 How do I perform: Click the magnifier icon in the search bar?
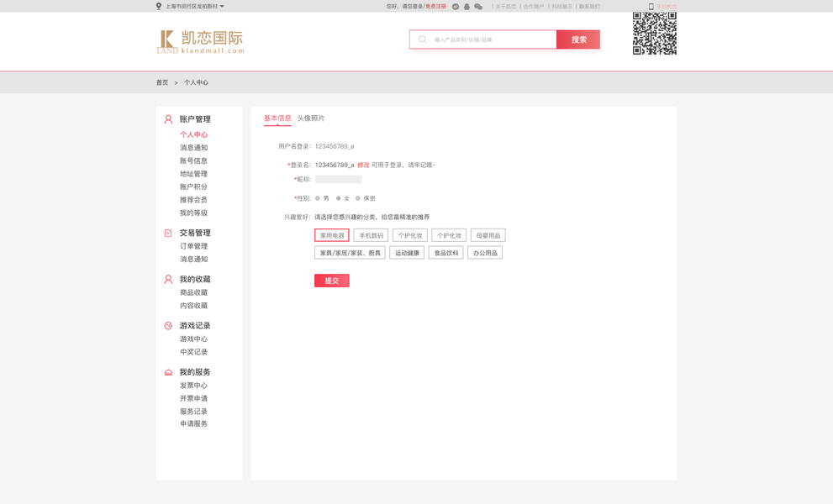point(420,39)
